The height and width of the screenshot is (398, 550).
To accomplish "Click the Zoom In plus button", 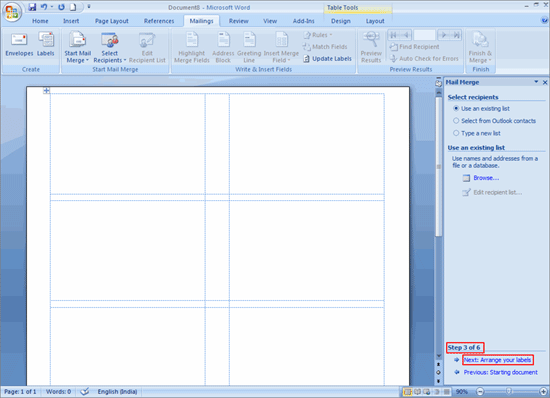I will coord(543,392).
